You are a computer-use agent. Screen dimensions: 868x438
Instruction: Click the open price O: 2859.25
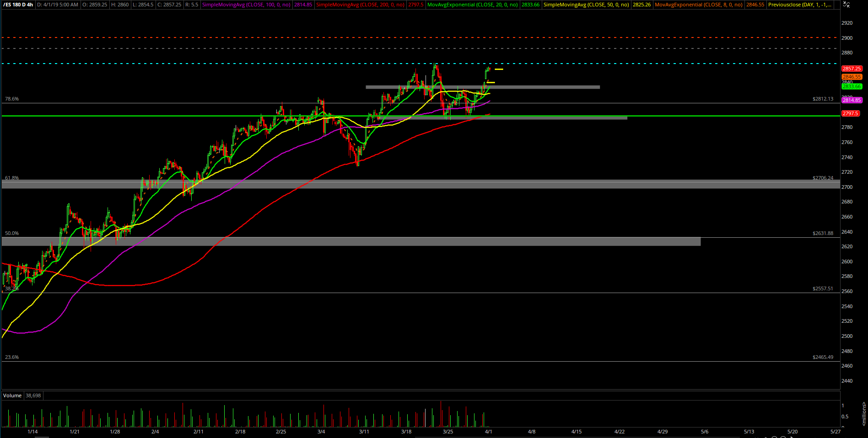pyautogui.click(x=95, y=5)
